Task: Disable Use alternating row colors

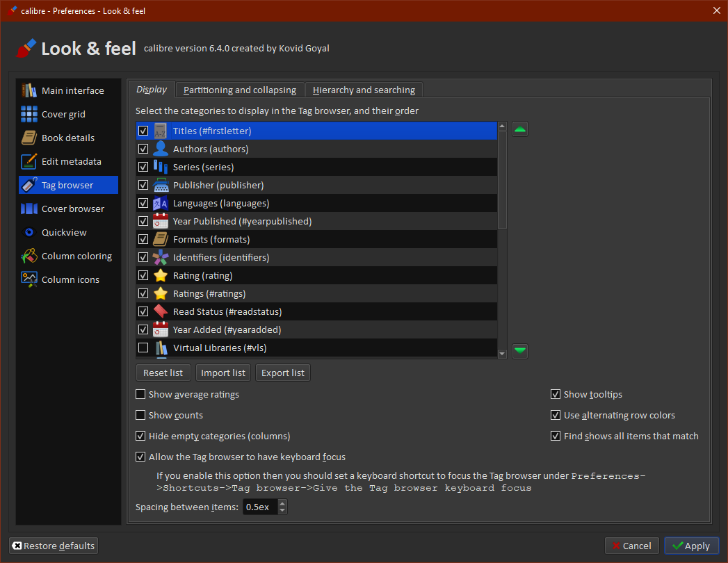Action: tap(556, 416)
